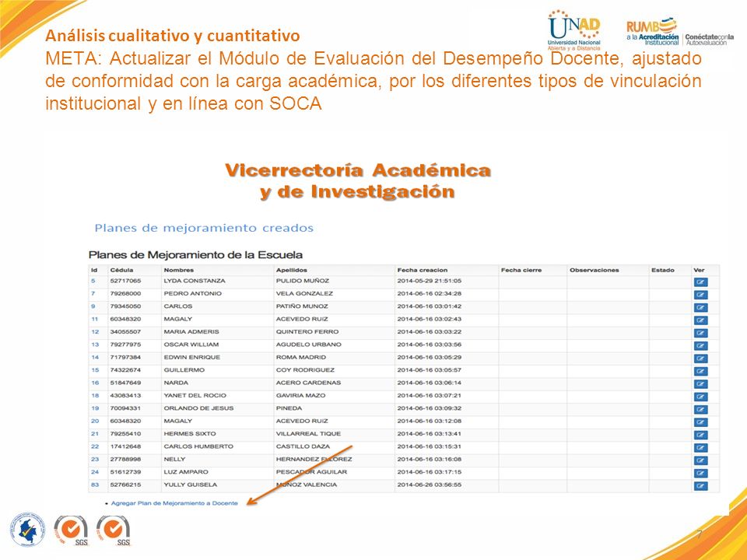Image resolution: width=747 pixels, height=560 pixels.
Task: Select id link 24 for Luz Amparo
Action: coord(95,472)
